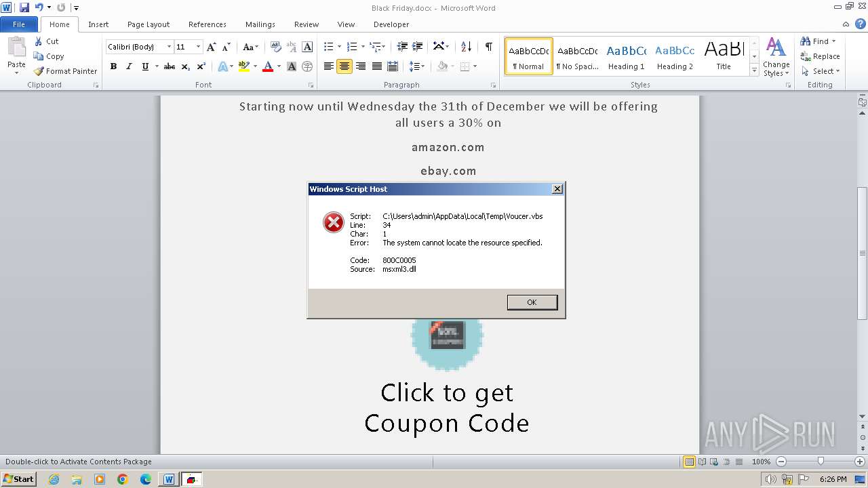
Task: Toggle Align Text Left
Action: pos(329,66)
